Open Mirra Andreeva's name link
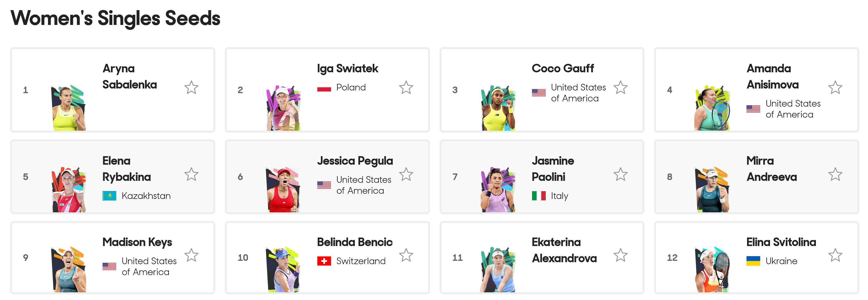This screenshot has width=868, height=300. click(x=772, y=169)
